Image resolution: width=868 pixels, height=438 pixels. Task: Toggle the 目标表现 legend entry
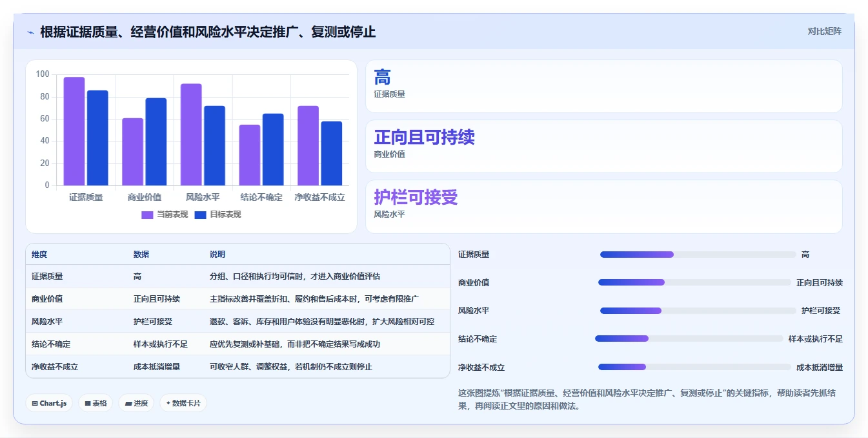click(217, 214)
